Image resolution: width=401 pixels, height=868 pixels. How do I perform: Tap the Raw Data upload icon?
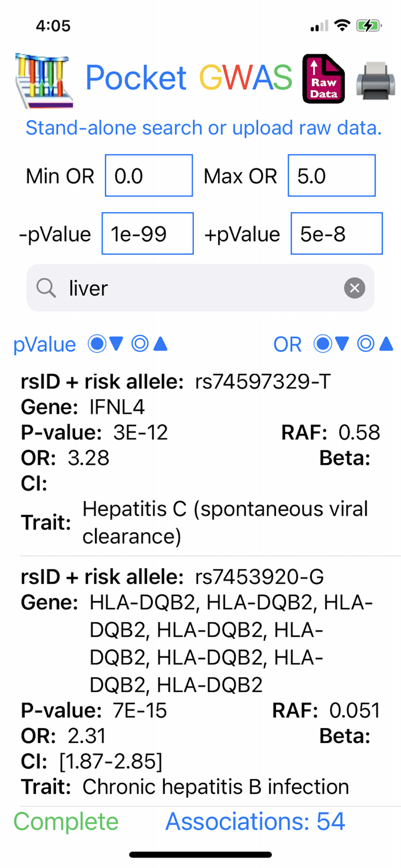pos(324,79)
